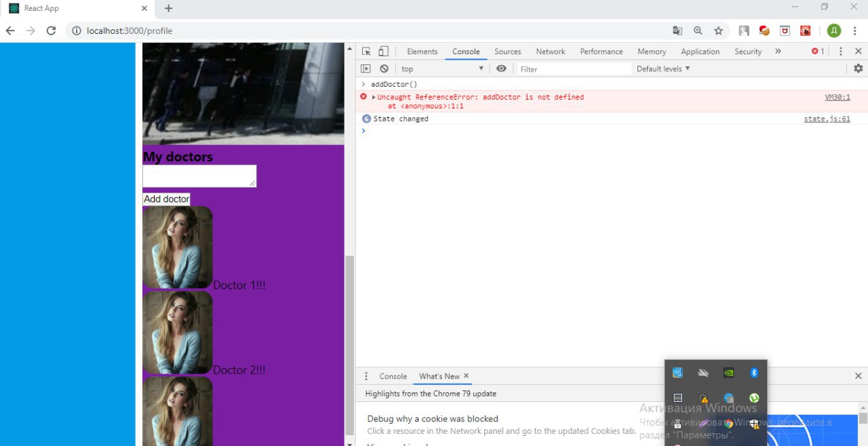
Task: Open the translate page icon
Action: (x=677, y=31)
